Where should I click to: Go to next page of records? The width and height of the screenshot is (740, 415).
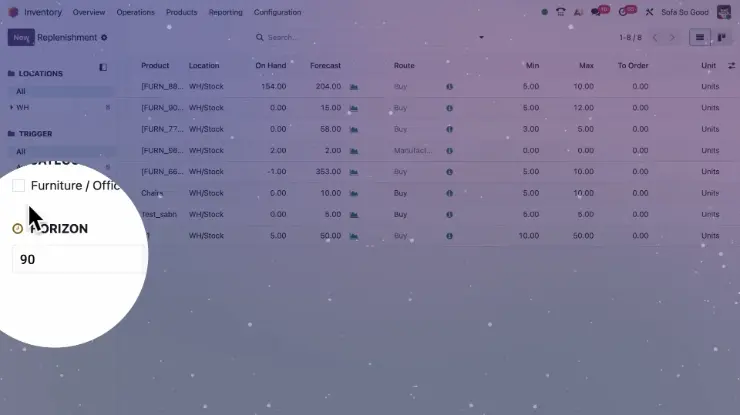(672, 38)
